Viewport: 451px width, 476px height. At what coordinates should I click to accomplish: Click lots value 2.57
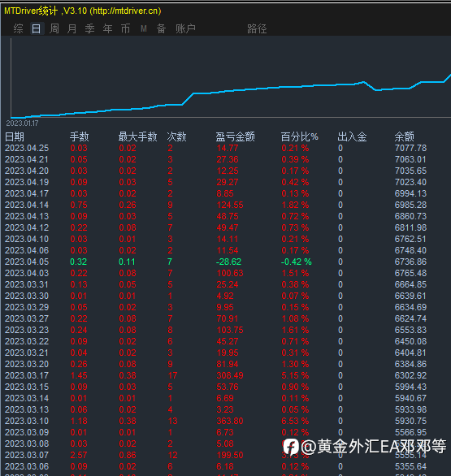79,455
